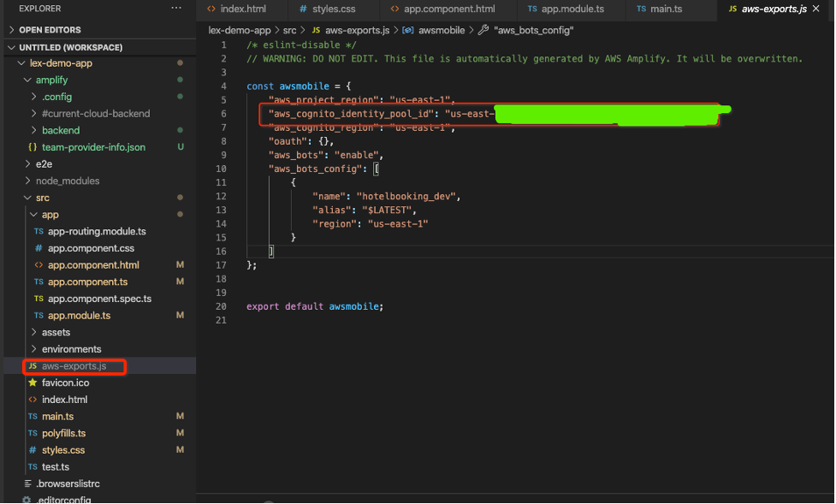Click the gear icon beside .editorconfig
This screenshot has height=504, width=836.
(x=27, y=500)
